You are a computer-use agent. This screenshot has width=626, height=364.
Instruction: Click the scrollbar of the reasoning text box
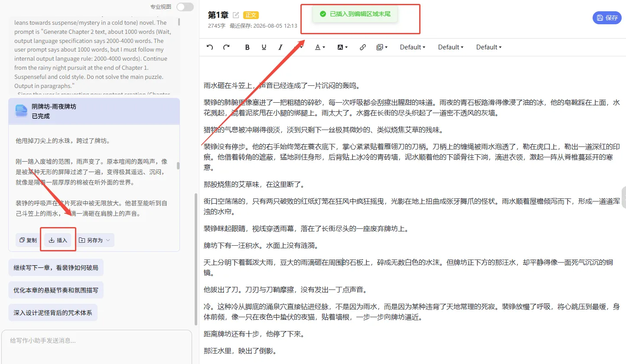(x=179, y=22)
